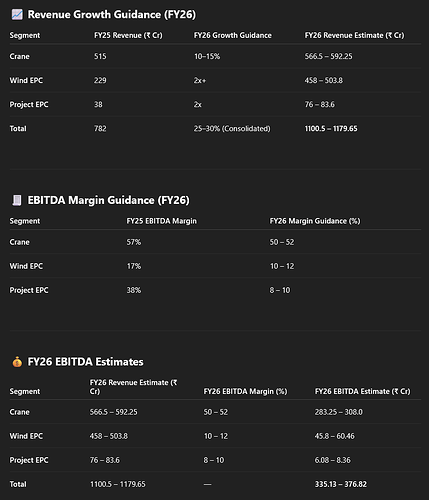Select the FY26 EBITDA Estimates heading
Screen dimensions: 429x500
point(85,362)
